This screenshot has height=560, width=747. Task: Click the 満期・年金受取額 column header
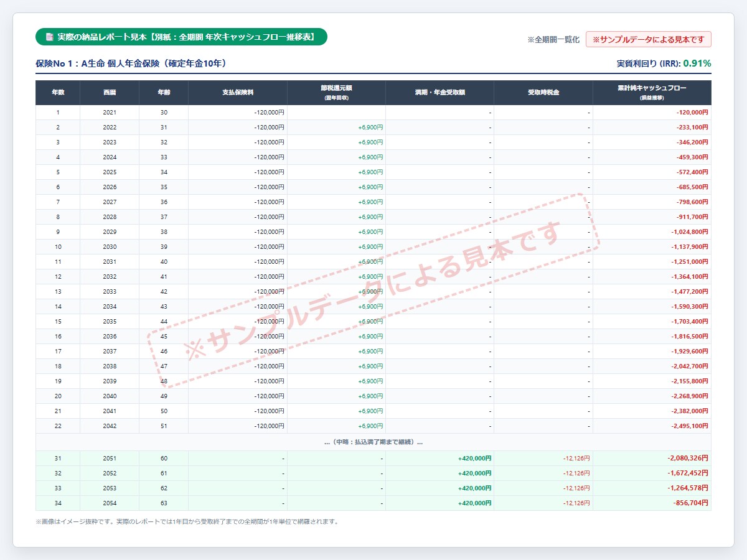coord(440,93)
